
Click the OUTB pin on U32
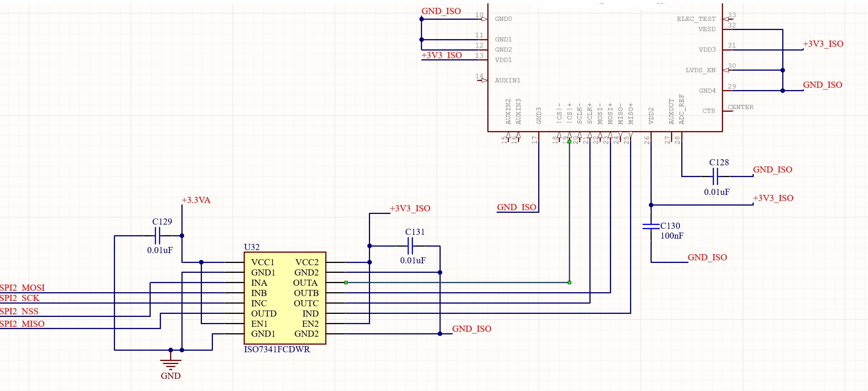tap(306, 293)
